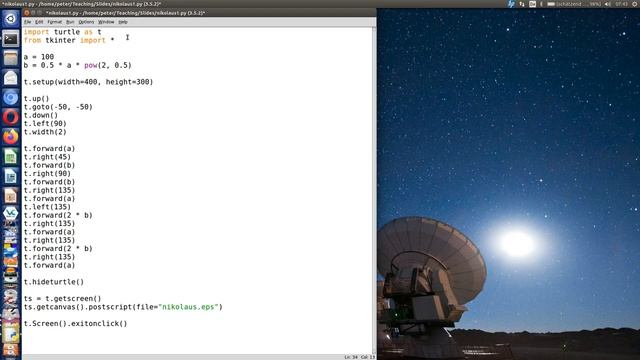Open the File menu in IDLE
Screen dimensions: 640x360
click(27, 22)
